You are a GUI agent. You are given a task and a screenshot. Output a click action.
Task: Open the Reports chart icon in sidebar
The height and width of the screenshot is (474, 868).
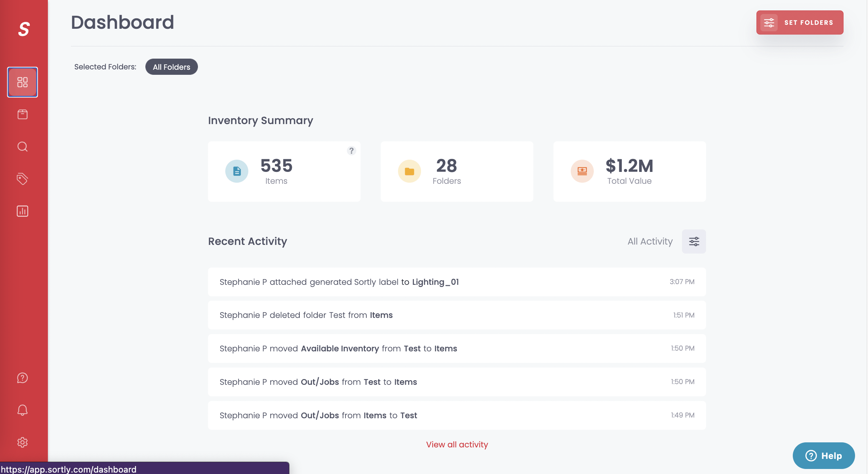pyautogui.click(x=22, y=211)
